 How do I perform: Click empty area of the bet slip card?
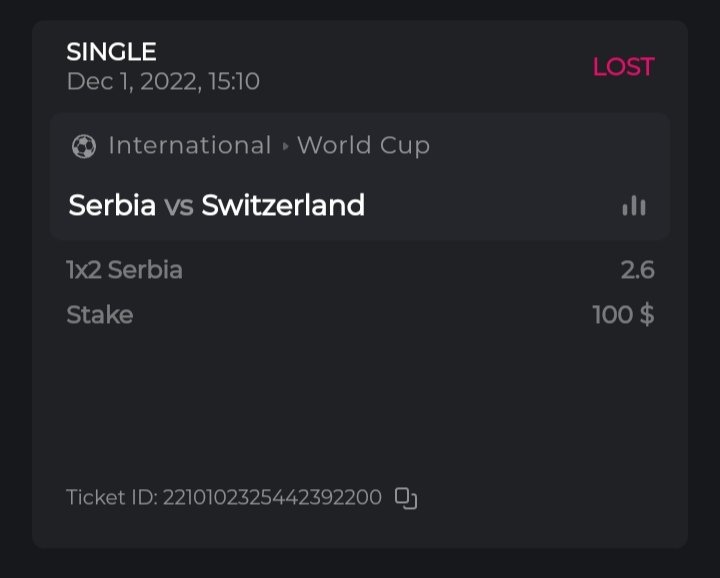360,410
